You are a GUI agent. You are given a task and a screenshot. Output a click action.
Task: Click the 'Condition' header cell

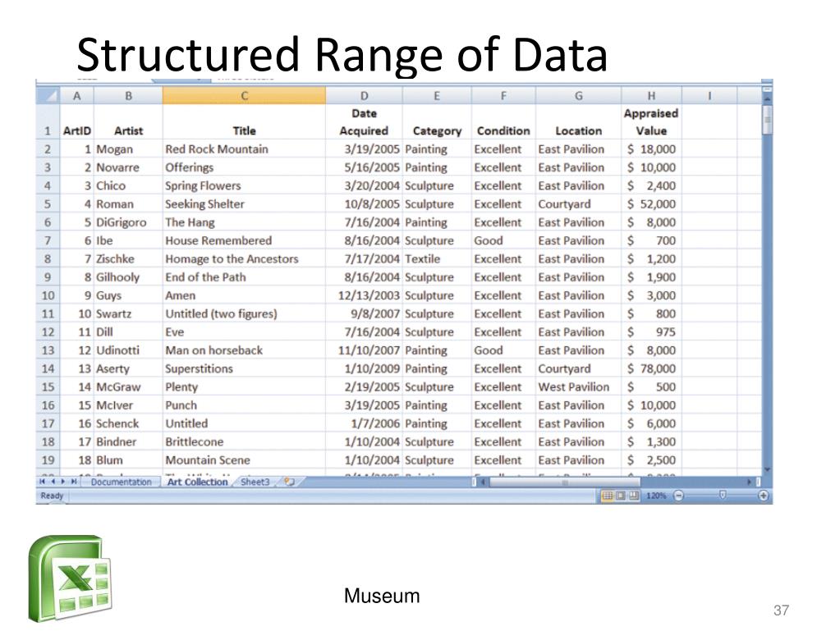coord(503,122)
